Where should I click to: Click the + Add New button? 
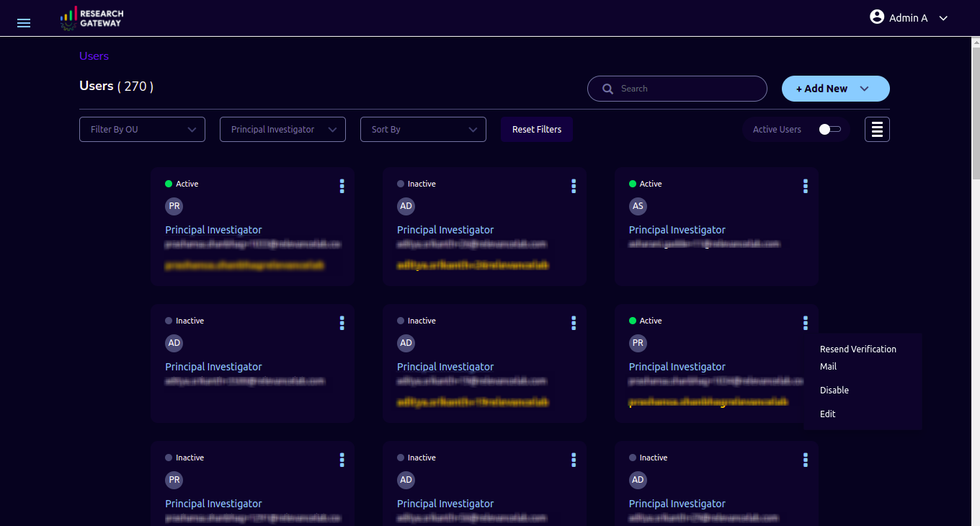[x=836, y=89]
